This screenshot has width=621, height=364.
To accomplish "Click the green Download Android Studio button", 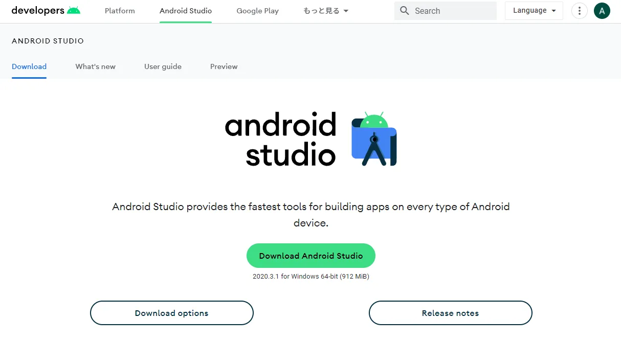I will click(310, 256).
